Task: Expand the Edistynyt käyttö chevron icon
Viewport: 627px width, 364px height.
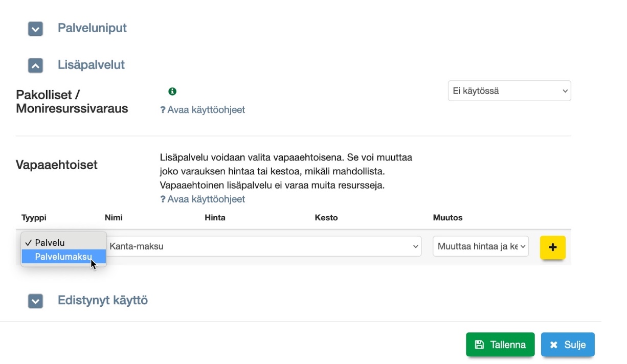Action: (35, 301)
